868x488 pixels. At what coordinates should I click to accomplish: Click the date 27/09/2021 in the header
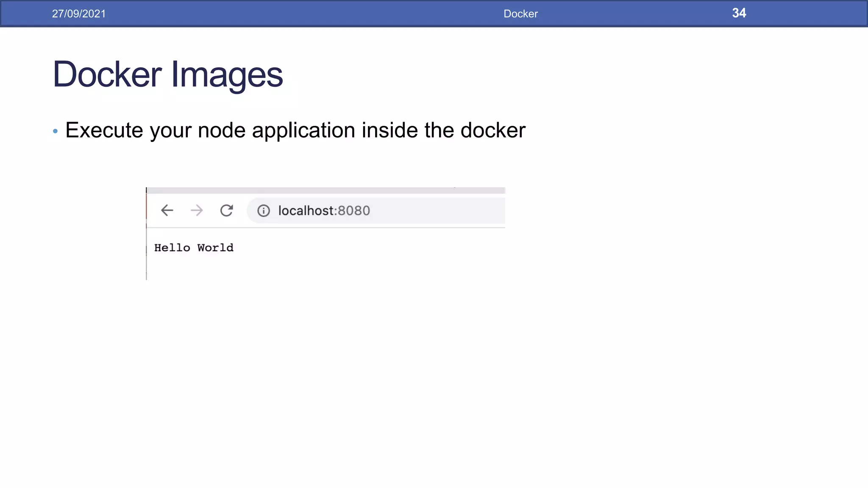click(x=79, y=14)
